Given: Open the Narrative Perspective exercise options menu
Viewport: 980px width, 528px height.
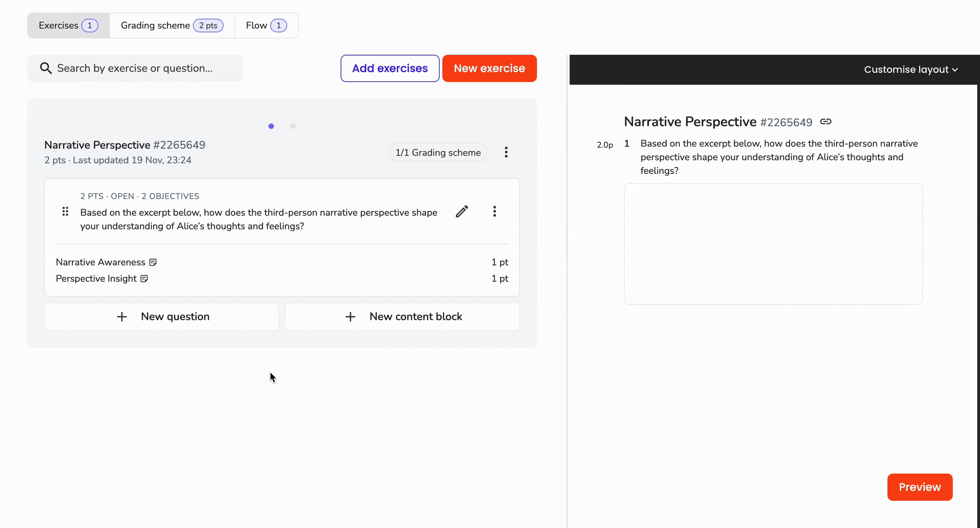Looking at the screenshot, I should 506,152.
